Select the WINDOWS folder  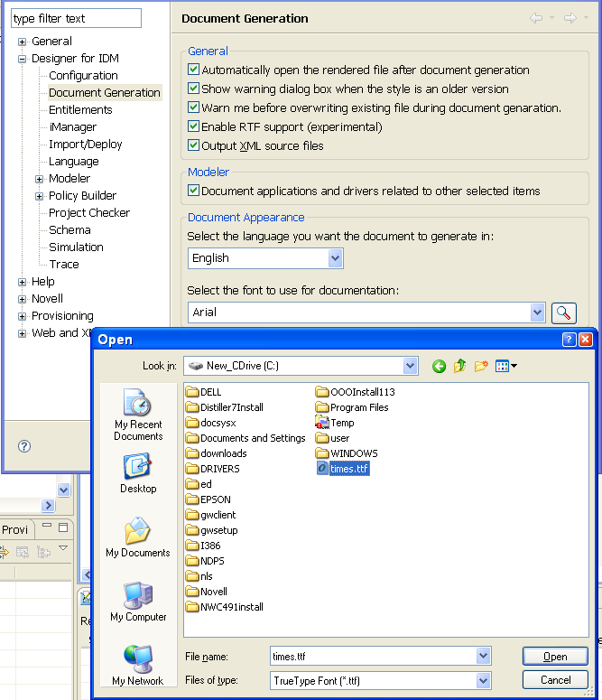point(347,453)
